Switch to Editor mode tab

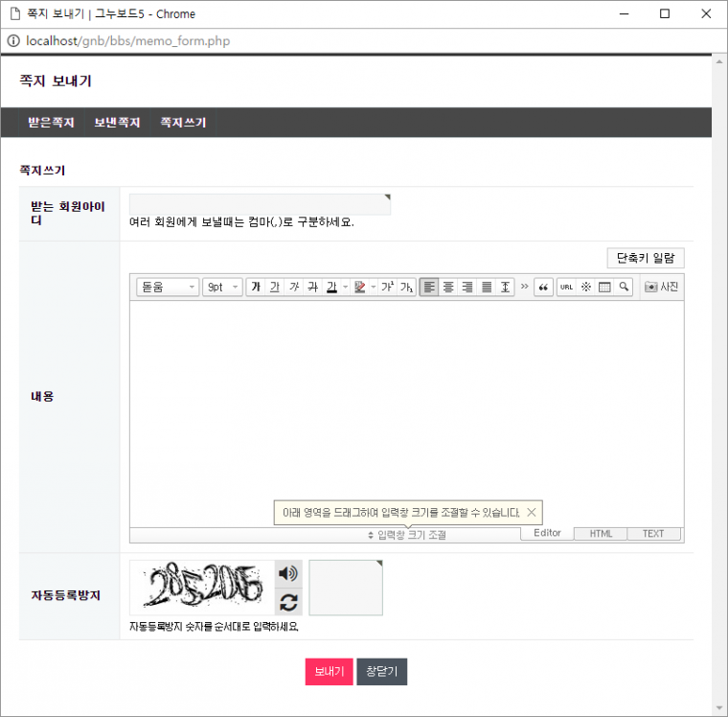547,533
